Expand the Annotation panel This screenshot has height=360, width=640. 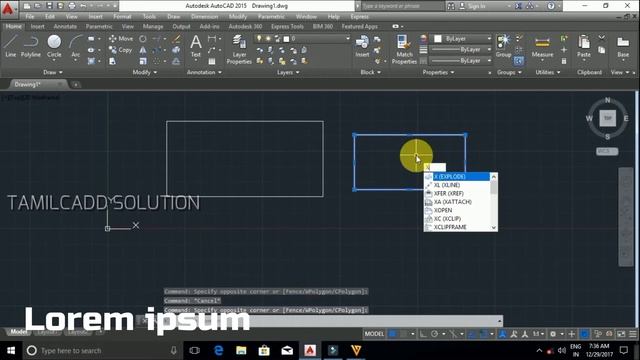pyautogui.click(x=204, y=72)
